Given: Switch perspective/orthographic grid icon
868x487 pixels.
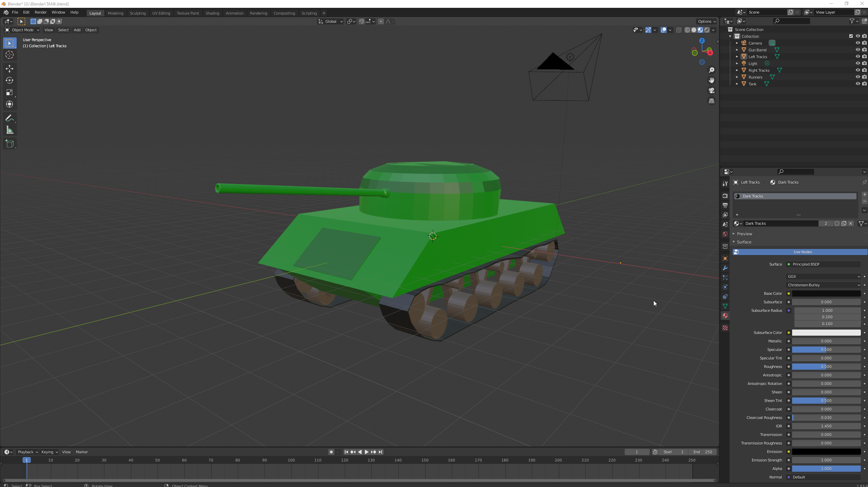Looking at the screenshot, I should click(x=711, y=101).
